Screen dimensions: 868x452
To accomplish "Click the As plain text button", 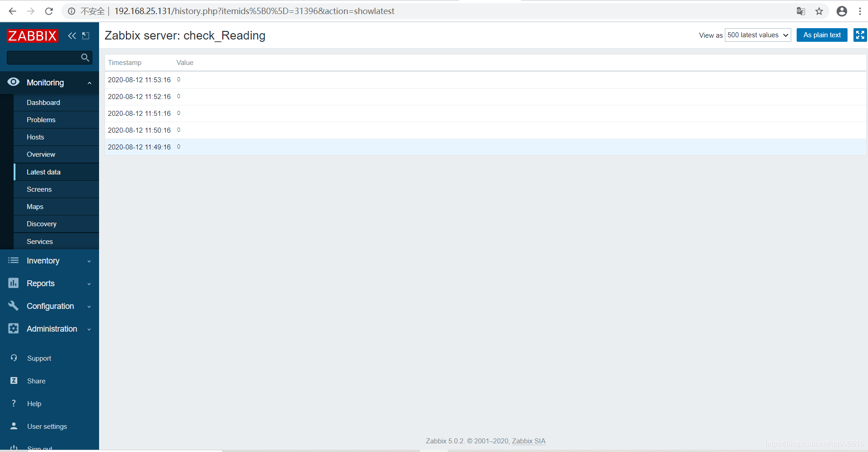I will 822,35.
